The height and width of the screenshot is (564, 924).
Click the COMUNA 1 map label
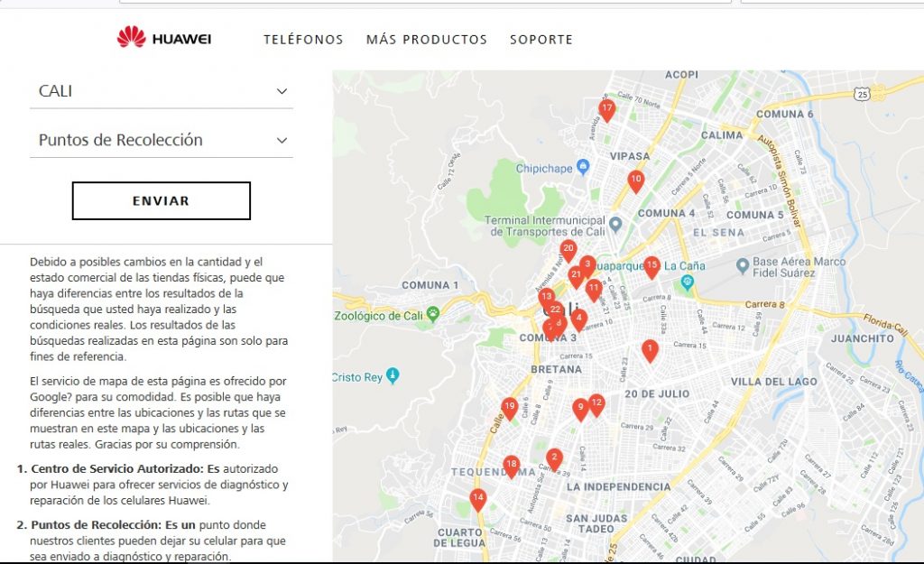pyautogui.click(x=430, y=285)
